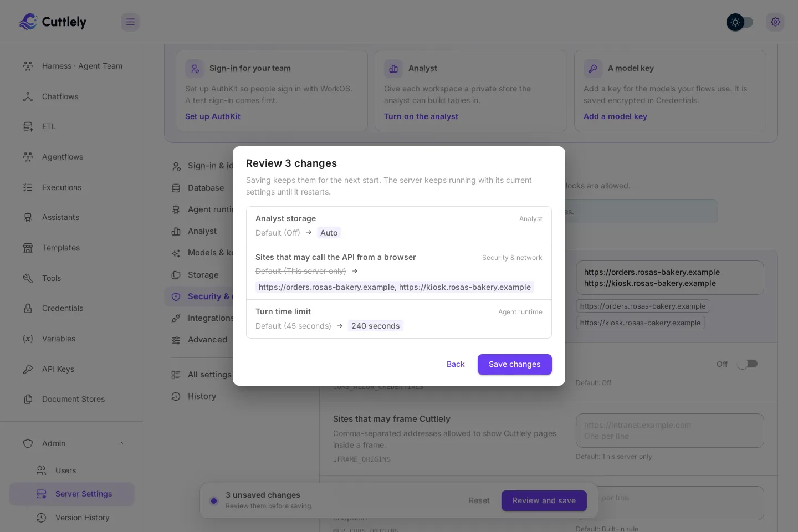Collapse the Admin section chevron

(x=121, y=443)
